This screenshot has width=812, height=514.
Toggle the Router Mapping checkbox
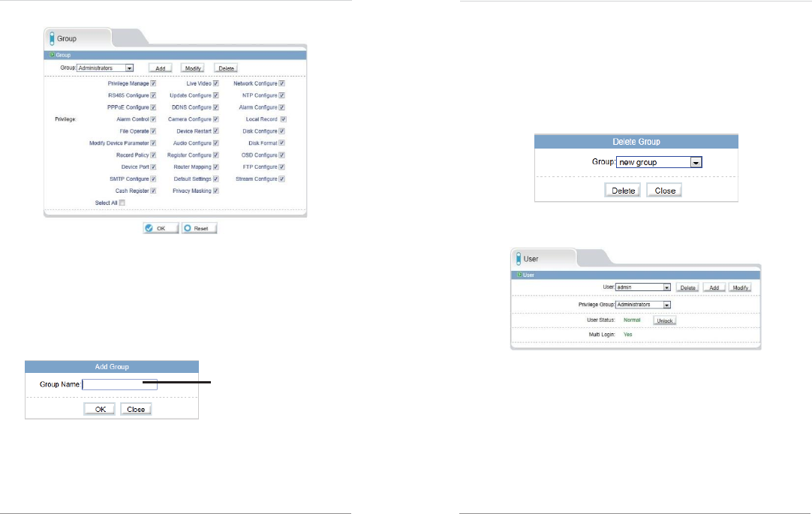(216, 167)
